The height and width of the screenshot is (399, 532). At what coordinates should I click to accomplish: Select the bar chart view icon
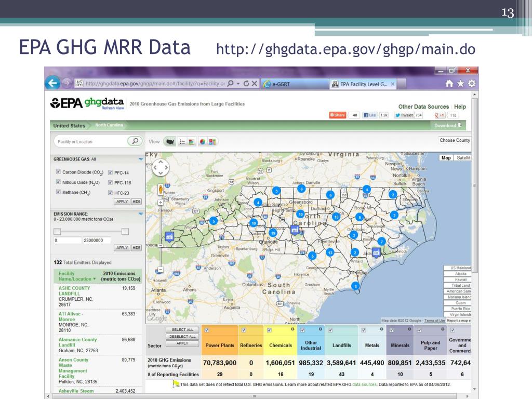pos(192,142)
